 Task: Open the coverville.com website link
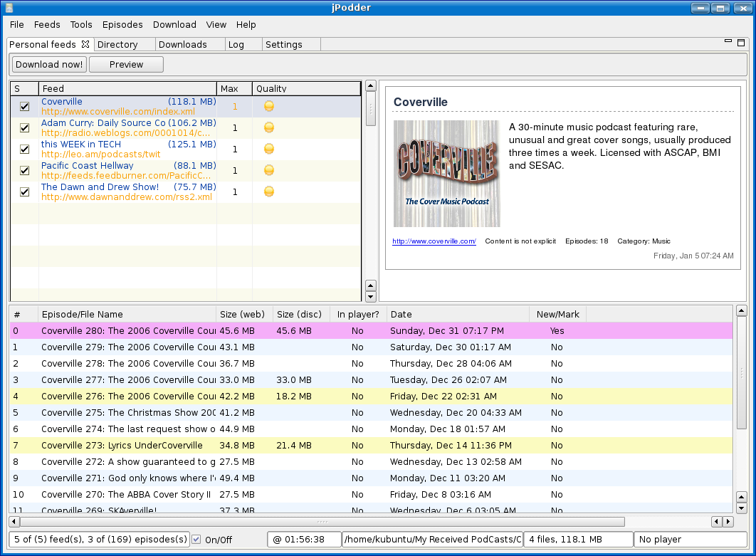tap(434, 241)
